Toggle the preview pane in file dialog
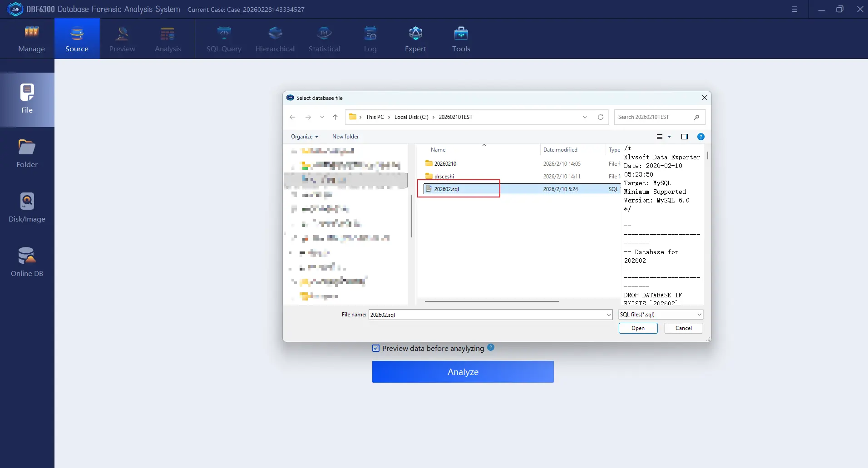Image resolution: width=868 pixels, height=468 pixels. [x=685, y=137]
